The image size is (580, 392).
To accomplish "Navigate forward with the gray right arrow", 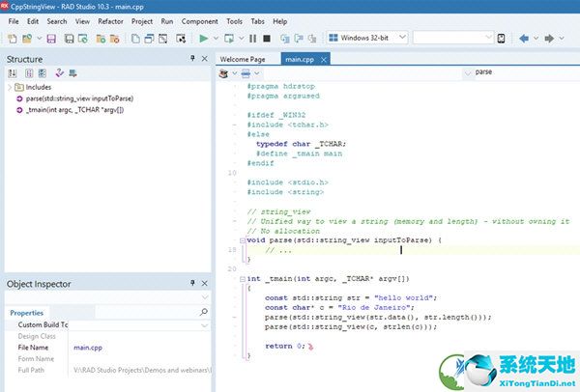I will pyautogui.click(x=549, y=39).
